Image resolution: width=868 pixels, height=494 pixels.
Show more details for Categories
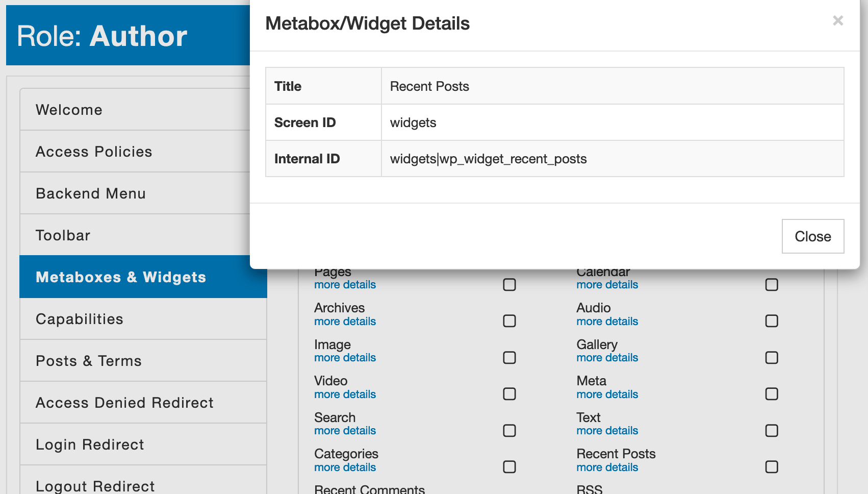345,467
